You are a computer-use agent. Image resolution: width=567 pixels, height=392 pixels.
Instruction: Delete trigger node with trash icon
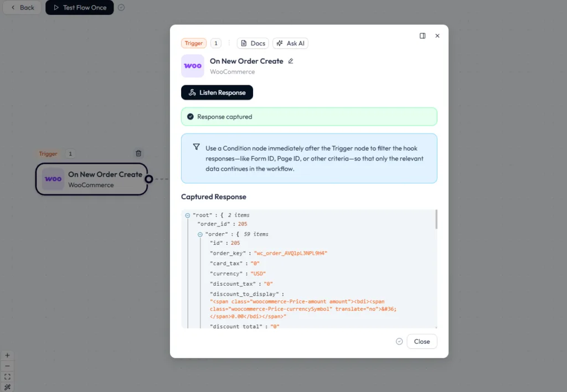[x=138, y=153]
